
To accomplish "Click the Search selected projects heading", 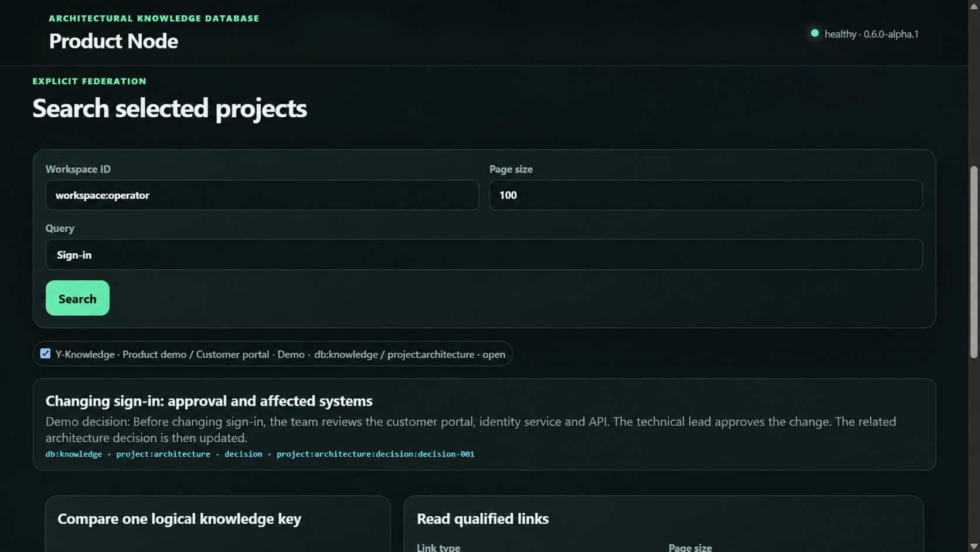I will point(169,109).
